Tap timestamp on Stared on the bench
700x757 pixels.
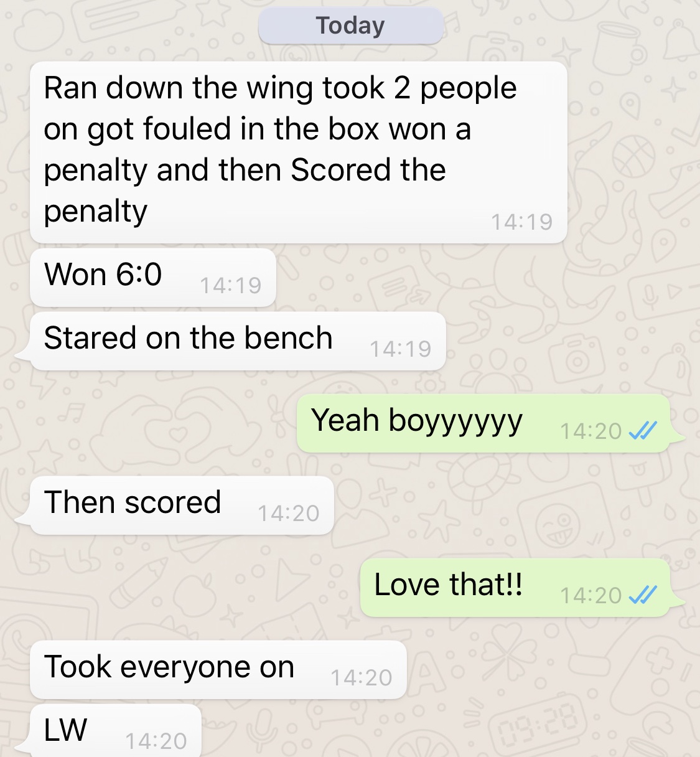click(x=400, y=349)
